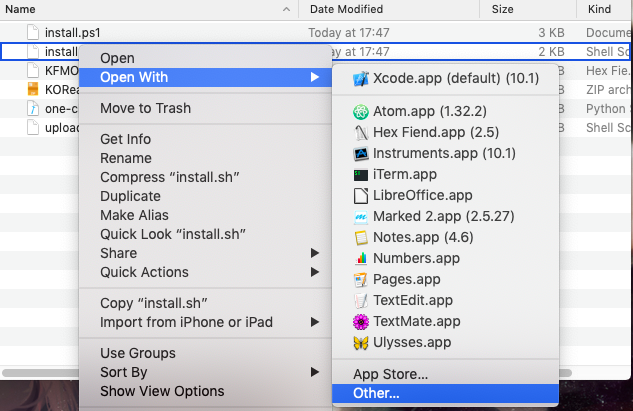Click the Ulysses butterfly icon
This screenshot has height=411, width=633.
tap(361, 342)
